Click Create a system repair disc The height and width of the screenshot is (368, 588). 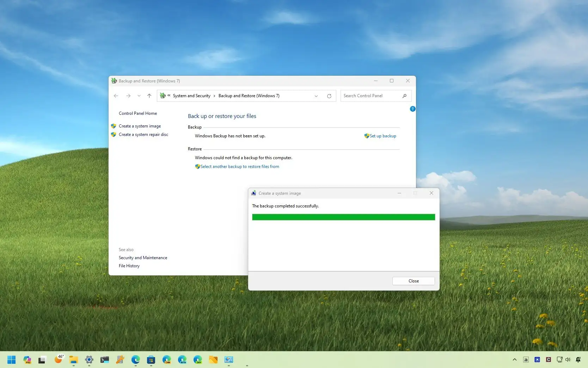point(143,135)
